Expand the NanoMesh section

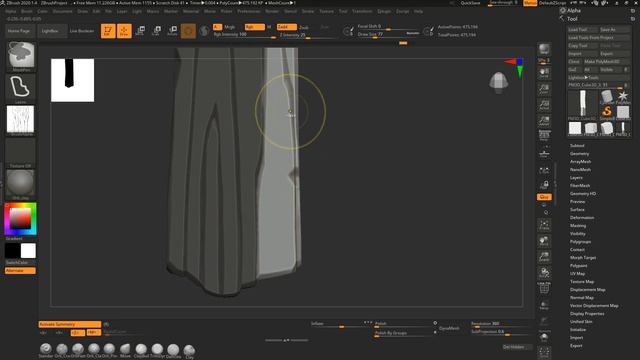click(x=580, y=170)
